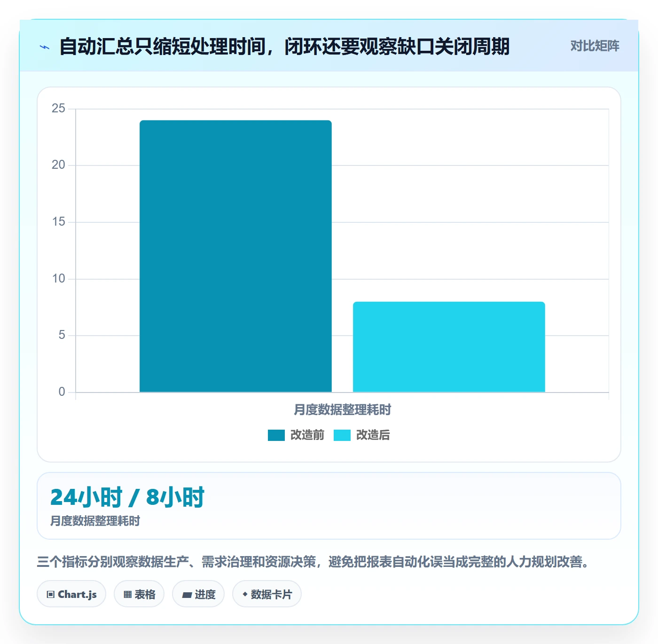
Task: Click the square icon in Chart.js chip
Action: [51, 595]
